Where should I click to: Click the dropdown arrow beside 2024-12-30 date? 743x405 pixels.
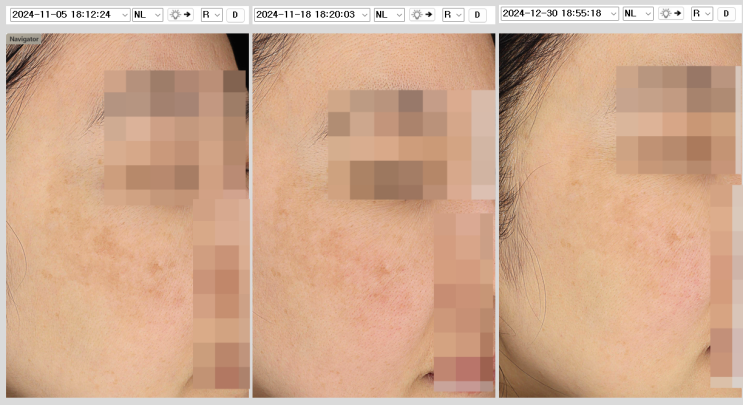(614, 14)
